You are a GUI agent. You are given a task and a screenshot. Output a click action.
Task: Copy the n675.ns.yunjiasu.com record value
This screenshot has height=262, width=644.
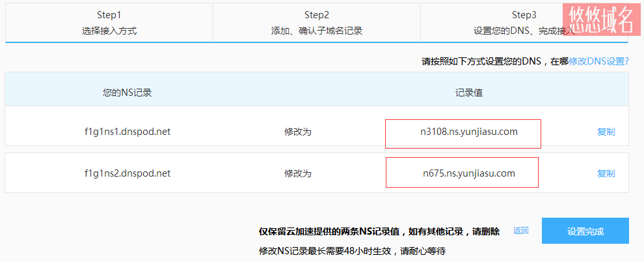[606, 173]
